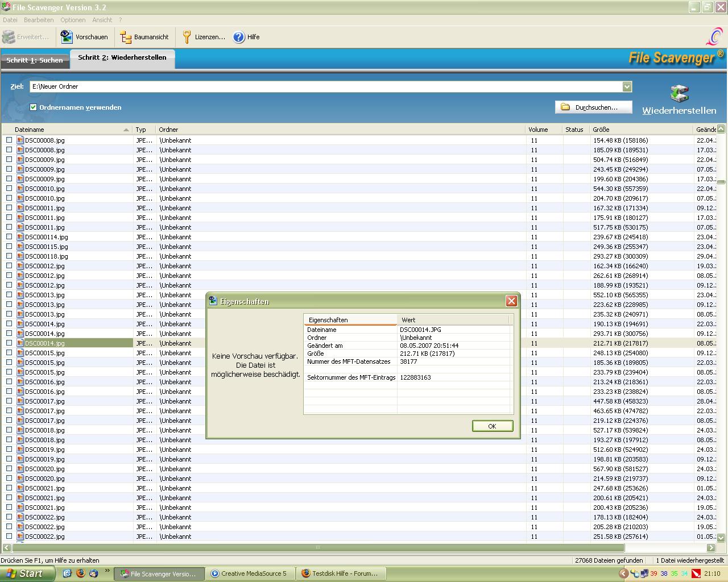Click File Scavenger title bar icon
The width and height of the screenshot is (728, 582).
click(6, 7)
